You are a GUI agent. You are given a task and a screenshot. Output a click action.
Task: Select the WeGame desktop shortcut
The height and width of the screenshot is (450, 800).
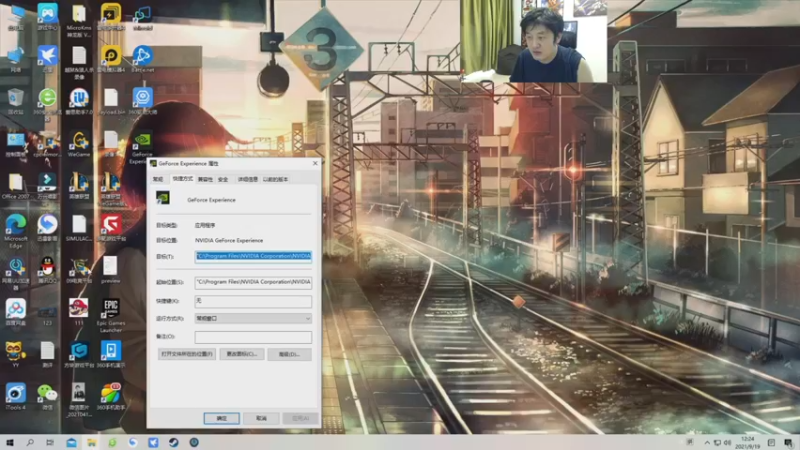(79, 144)
